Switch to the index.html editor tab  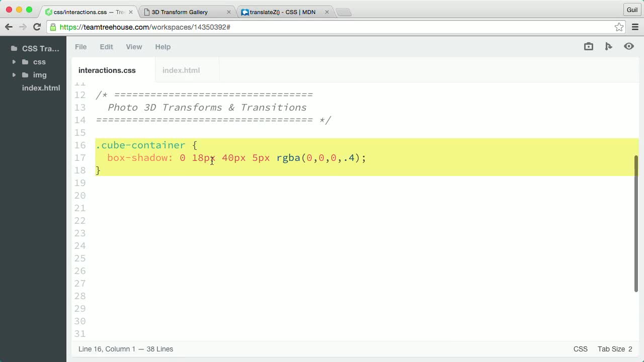[181, 70]
